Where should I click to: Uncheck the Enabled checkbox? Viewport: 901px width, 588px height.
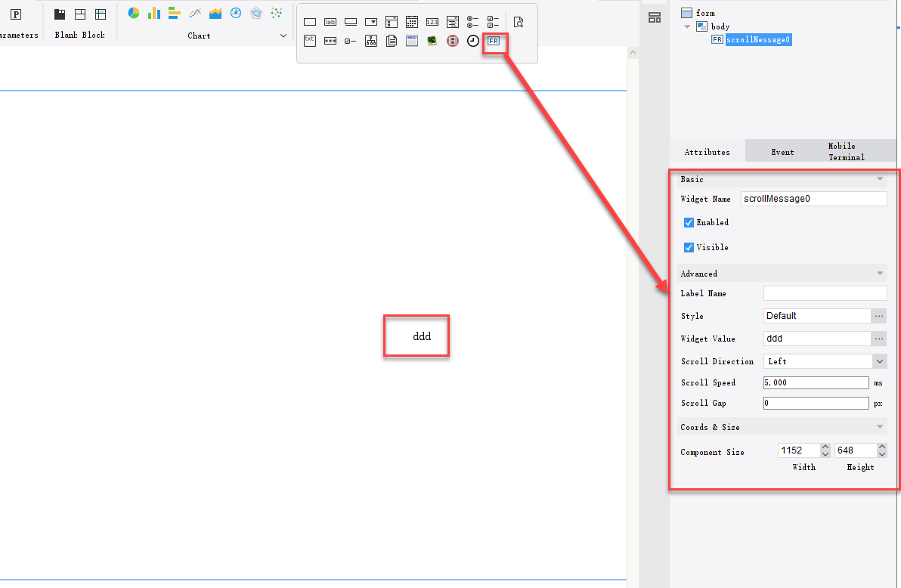[x=689, y=222]
